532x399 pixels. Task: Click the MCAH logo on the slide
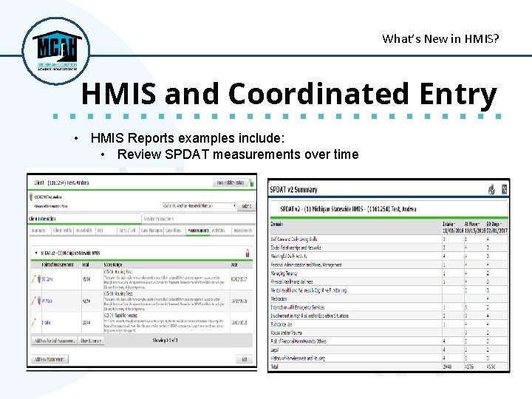coord(56,51)
